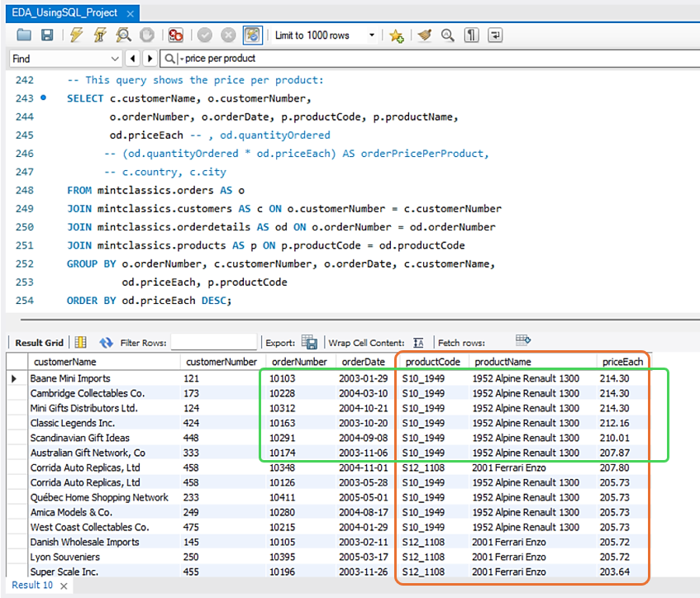
Task: Select the Result 10 tab
Action: (x=32, y=585)
